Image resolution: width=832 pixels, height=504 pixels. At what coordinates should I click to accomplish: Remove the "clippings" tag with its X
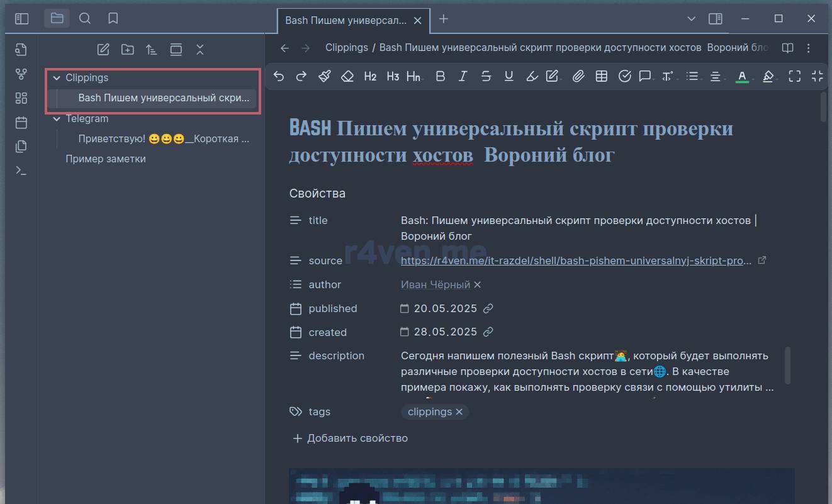tap(459, 412)
